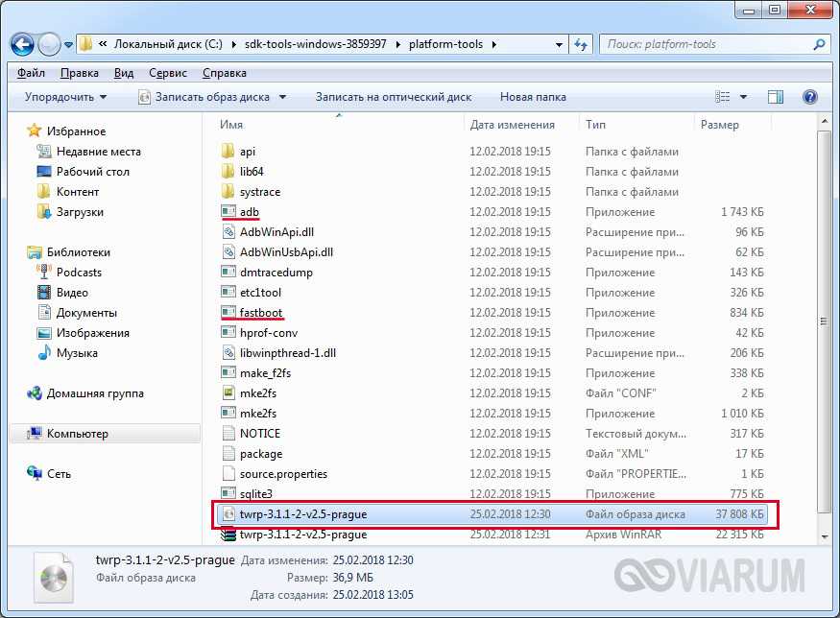The image size is (840, 618).
Task: Select the fastboot application file
Action: coord(260,313)
